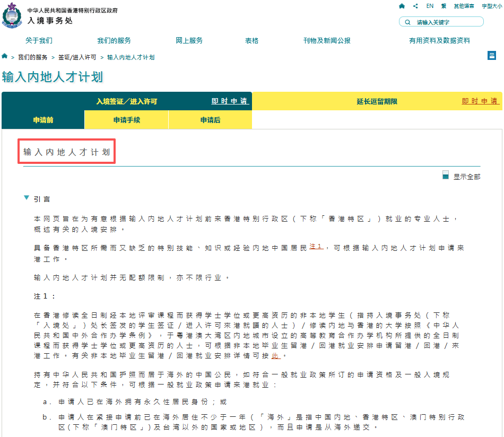
Task: Open 字型大小 font size option
Action: [x=492, y=6]
